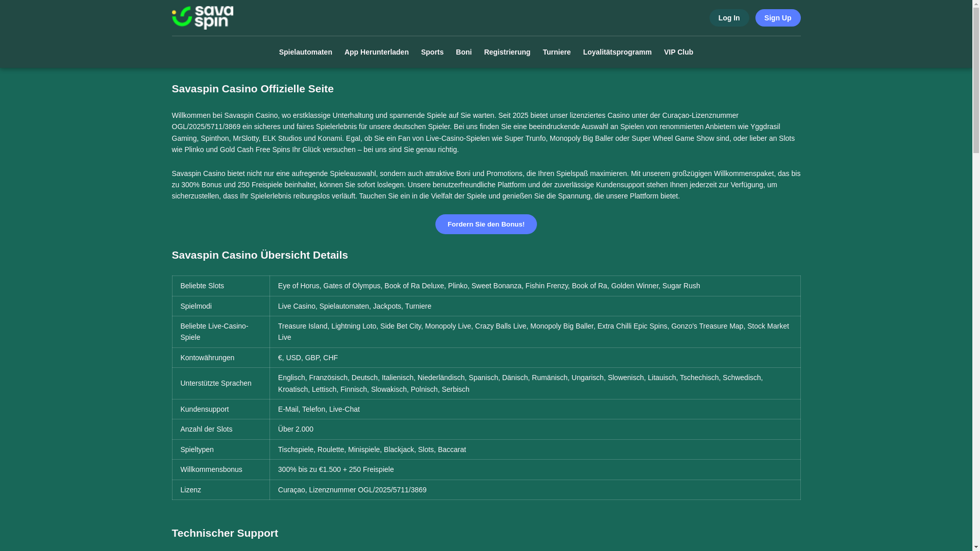
Task: Click the Savaspin logo
Action: 202,18
